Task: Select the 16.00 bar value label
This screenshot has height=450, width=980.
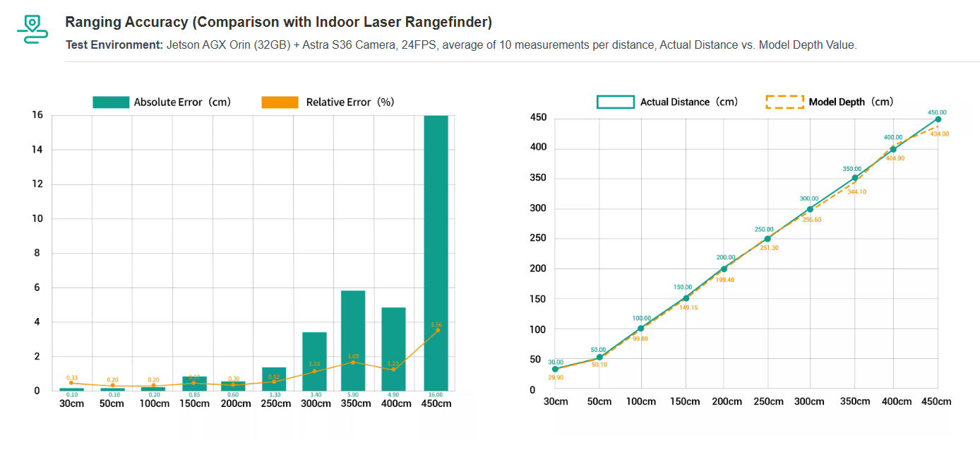Action: (x=436, y=394)
